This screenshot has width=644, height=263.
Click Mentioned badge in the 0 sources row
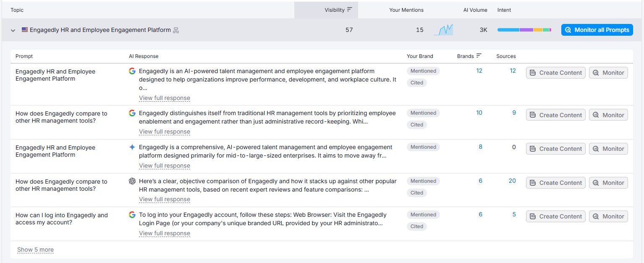423,147
